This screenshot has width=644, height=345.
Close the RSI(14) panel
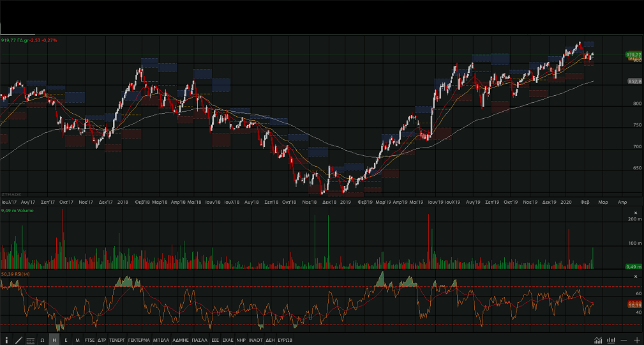635,276
